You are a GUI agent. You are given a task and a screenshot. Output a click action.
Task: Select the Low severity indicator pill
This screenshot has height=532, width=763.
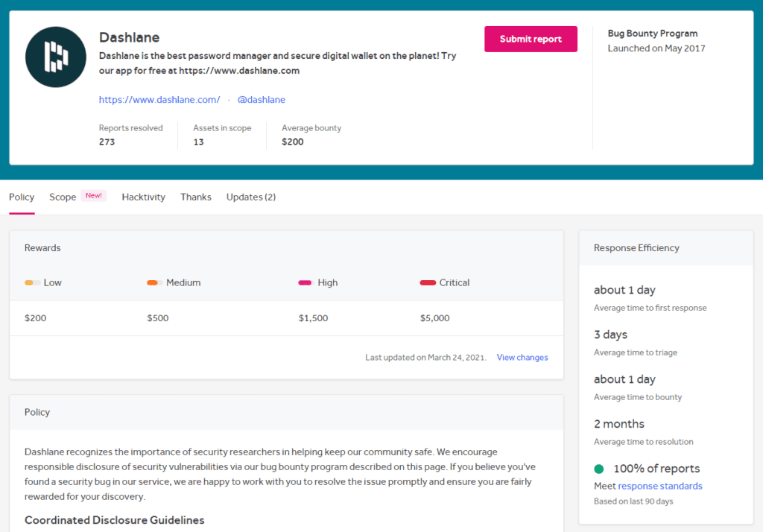pos(31,282)
